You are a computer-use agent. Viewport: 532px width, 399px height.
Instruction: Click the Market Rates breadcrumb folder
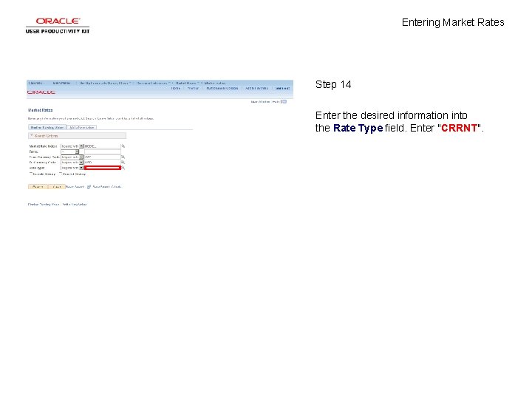point(186,83)
